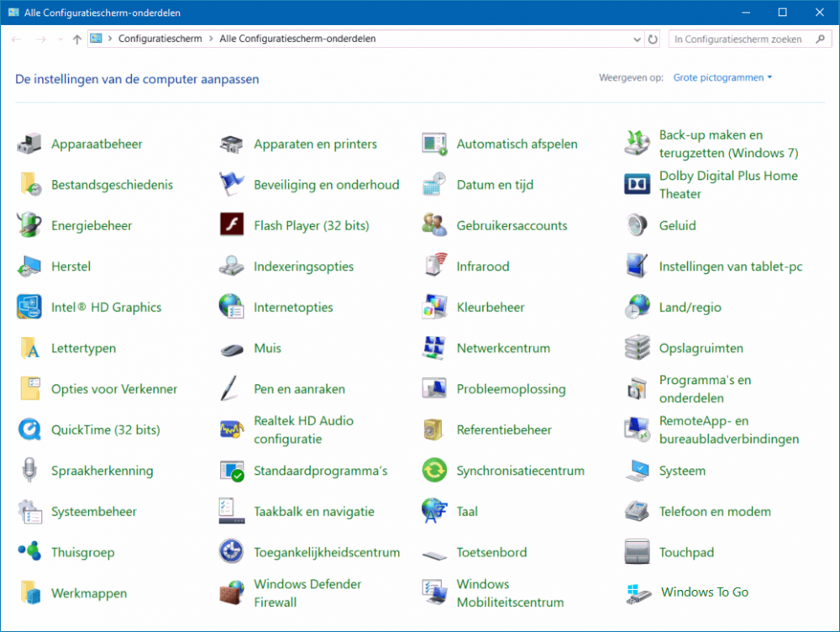Screen dimensions: 840x632
Task: Open the Flash Player (32 bits) icon
Action: [x=232, y=225]
